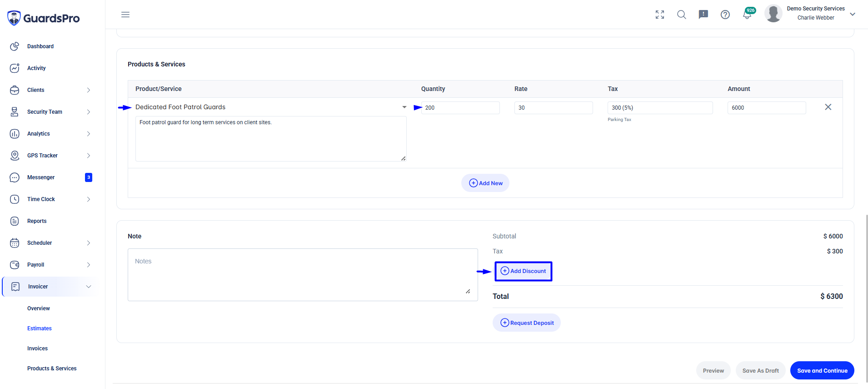
Task: Click the Add Discount button
Action: point(523,271)
